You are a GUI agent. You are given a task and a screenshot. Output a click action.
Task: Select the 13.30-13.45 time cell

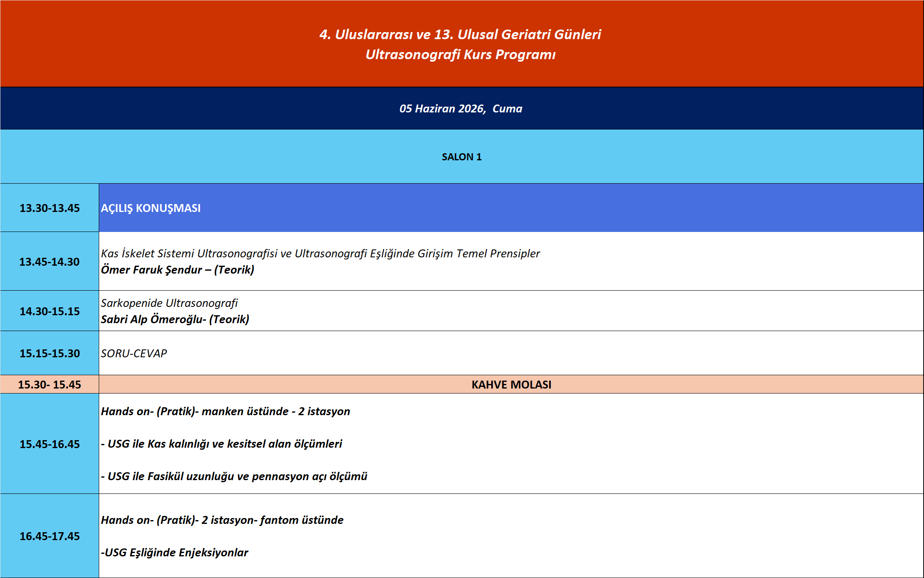point(50,208)
